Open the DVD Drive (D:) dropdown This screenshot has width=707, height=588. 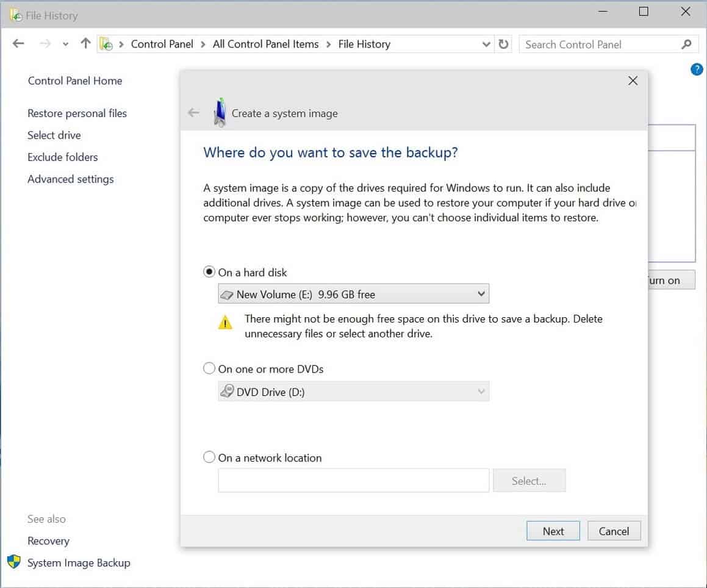coord(481,391)
